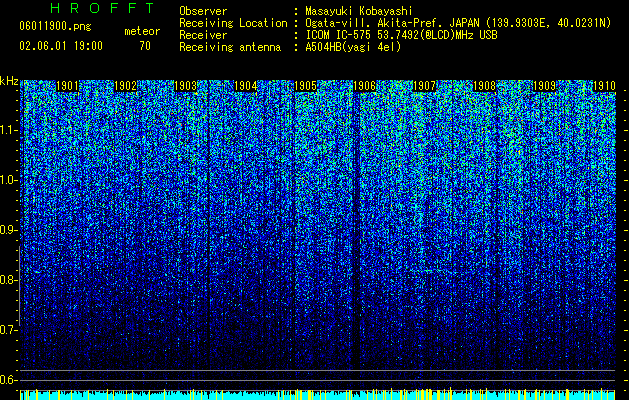Click the cyan signal level strip at bottom
The image size is (629, 400).
[x=317, y=395]
